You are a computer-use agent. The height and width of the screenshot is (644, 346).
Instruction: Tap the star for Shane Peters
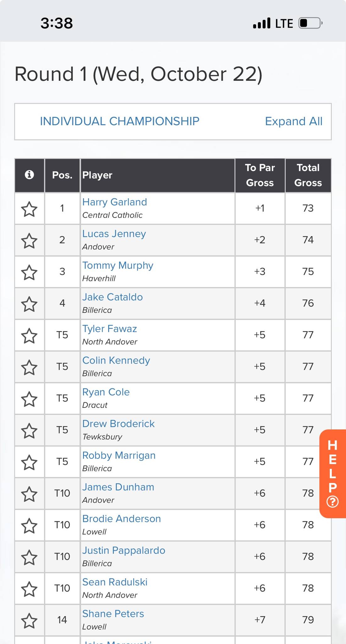pyautogui.click(x=29, y=621)
